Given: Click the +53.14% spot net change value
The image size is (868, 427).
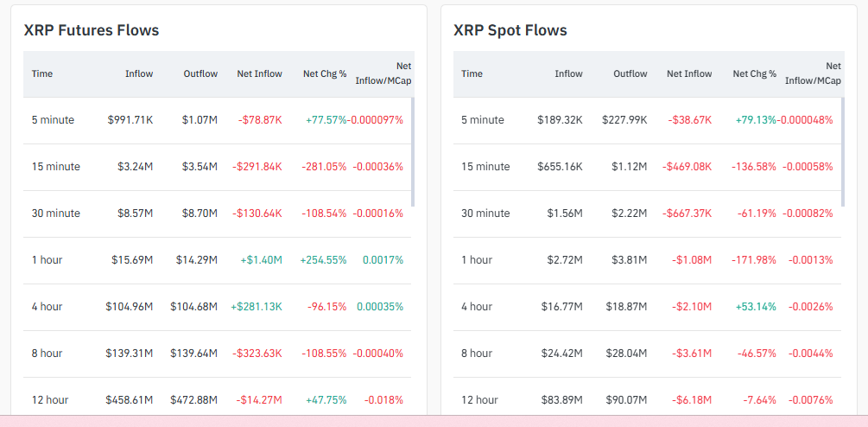Looking at the screenshot, I should tap(754, 307).
